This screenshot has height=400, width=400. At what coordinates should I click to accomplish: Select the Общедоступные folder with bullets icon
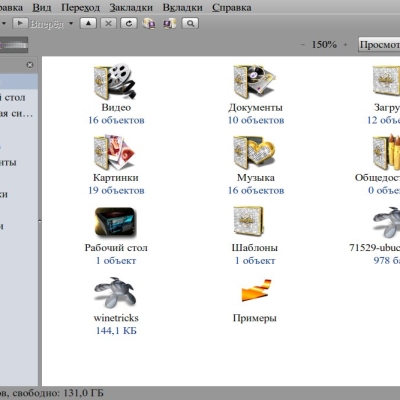coord(386,152)
